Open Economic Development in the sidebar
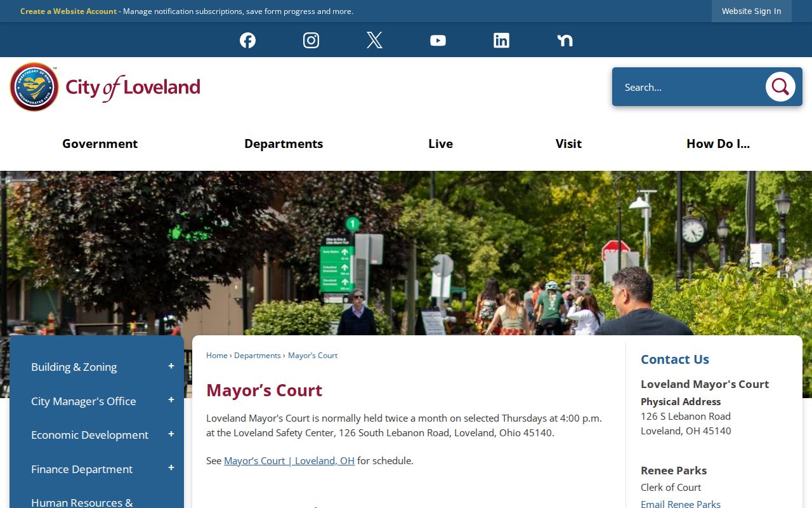 coord(89,435)
